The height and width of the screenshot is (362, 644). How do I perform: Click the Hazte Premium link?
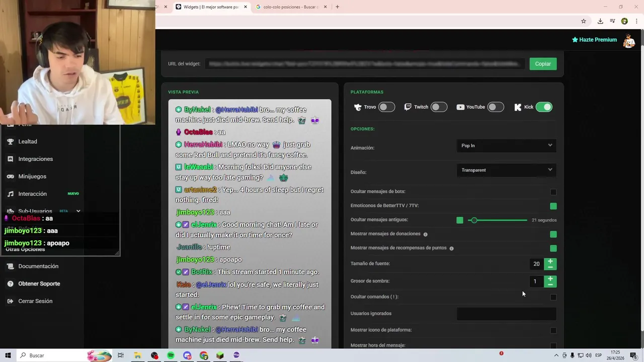point(594,40)
